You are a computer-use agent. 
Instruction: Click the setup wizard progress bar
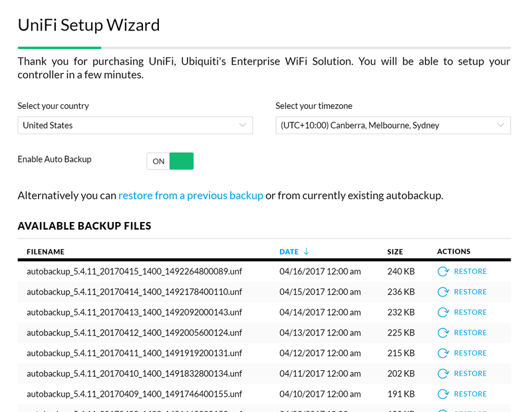(x=264, y=48)
